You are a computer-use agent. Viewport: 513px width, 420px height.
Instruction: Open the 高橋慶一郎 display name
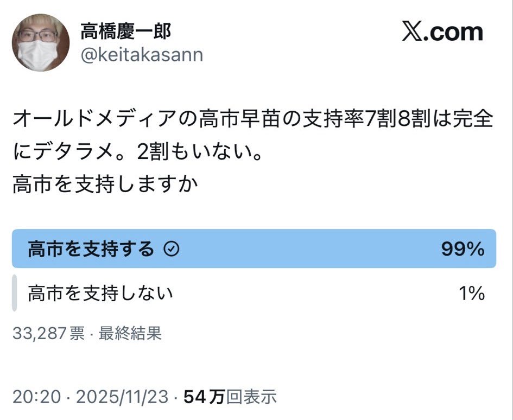[x=125, y=31]
